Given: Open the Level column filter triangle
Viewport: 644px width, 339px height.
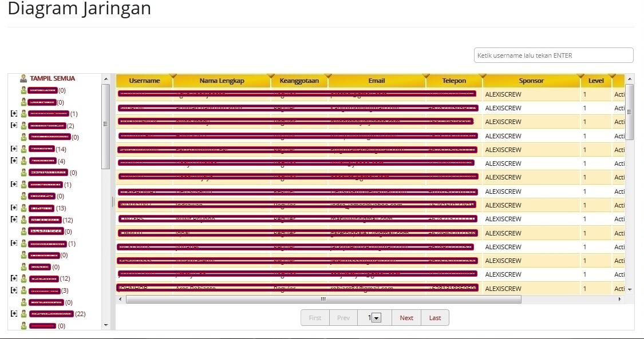Looking at the screenshot, I should click(x=612, y=76).
